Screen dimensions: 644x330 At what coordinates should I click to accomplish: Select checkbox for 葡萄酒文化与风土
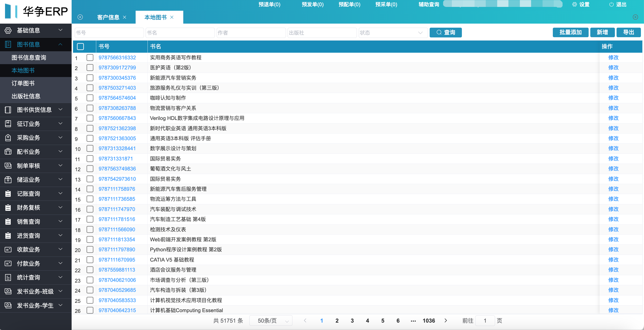point(90,169)
